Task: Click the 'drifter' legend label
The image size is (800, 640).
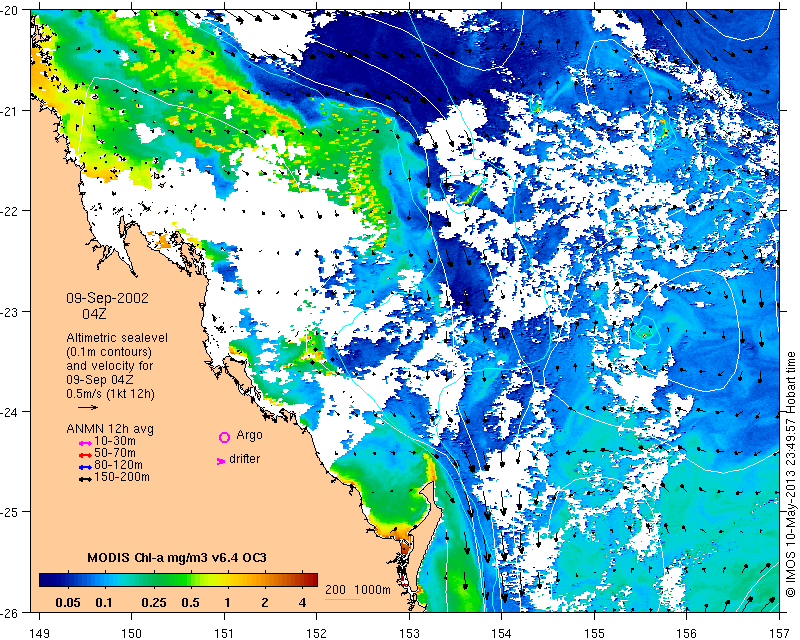Action: (244, 459)
